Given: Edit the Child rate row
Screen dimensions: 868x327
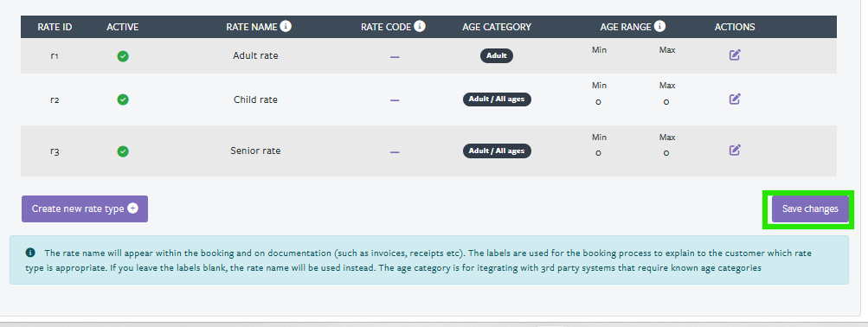Looking at the screenshot, I should pyautogui.click(x=735, y=99).
